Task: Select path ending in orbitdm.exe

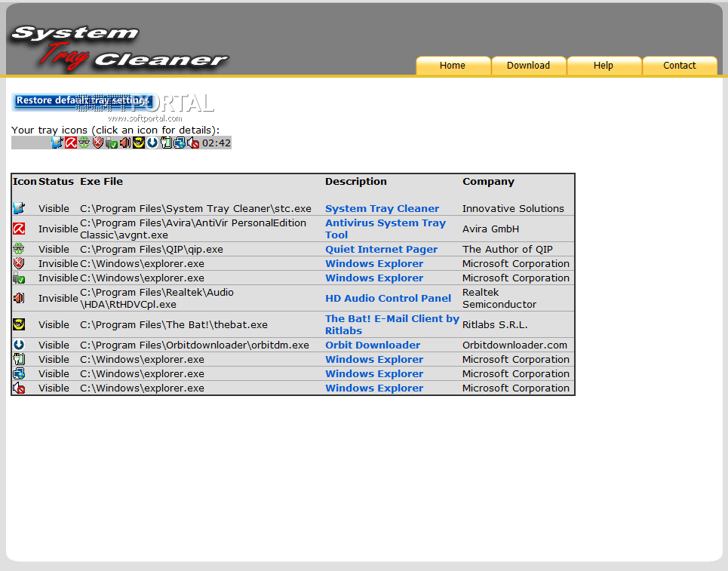Action: (x=195, y=345)
